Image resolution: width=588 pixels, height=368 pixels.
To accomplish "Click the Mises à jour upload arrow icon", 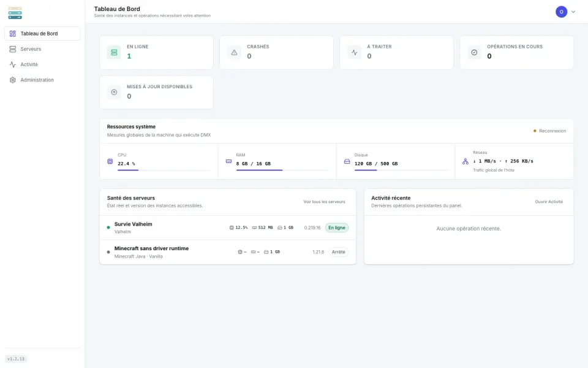I will click(x=114, y=92).
